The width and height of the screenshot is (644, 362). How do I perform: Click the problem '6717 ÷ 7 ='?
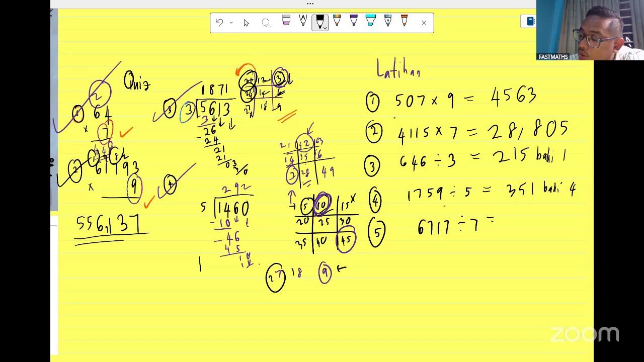(456, 226)
